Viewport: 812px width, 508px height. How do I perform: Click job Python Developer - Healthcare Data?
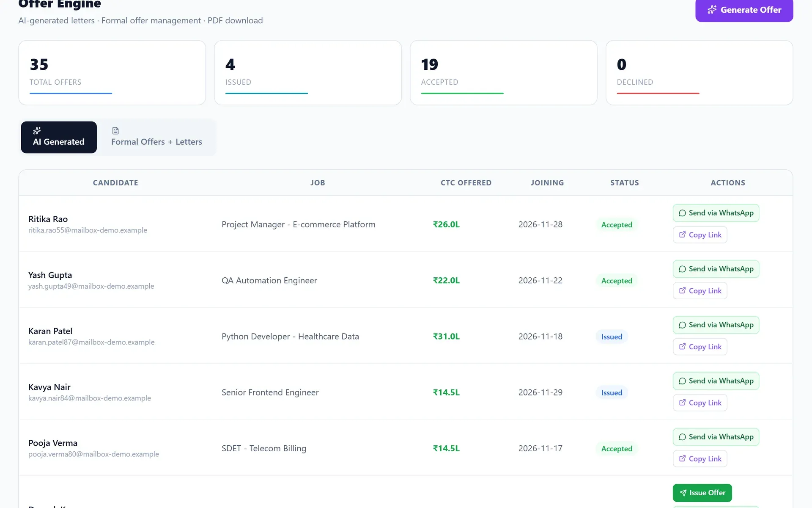290,337
